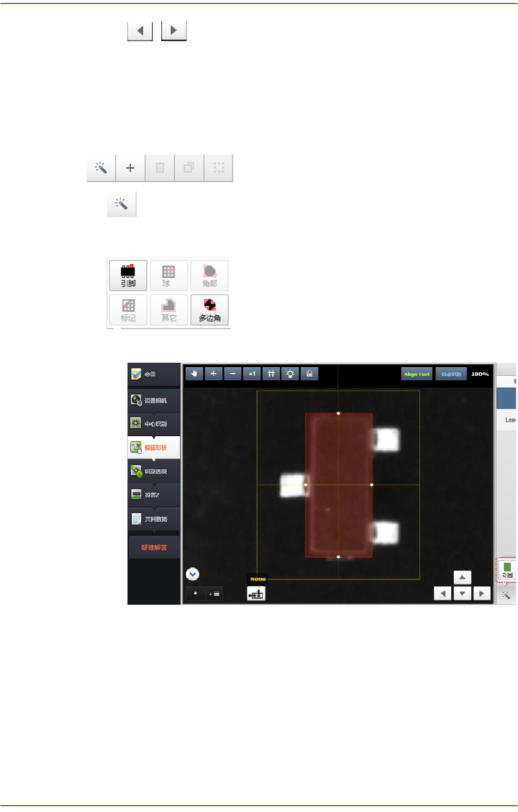The image size is (518, 812).
Task: Open the 设置Z step
Action: tap(154, 495)
